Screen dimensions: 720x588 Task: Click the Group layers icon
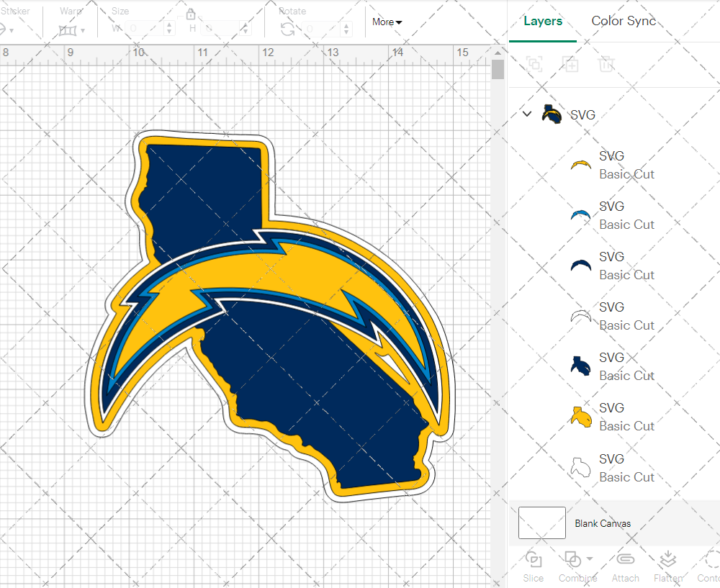[534, 64]
